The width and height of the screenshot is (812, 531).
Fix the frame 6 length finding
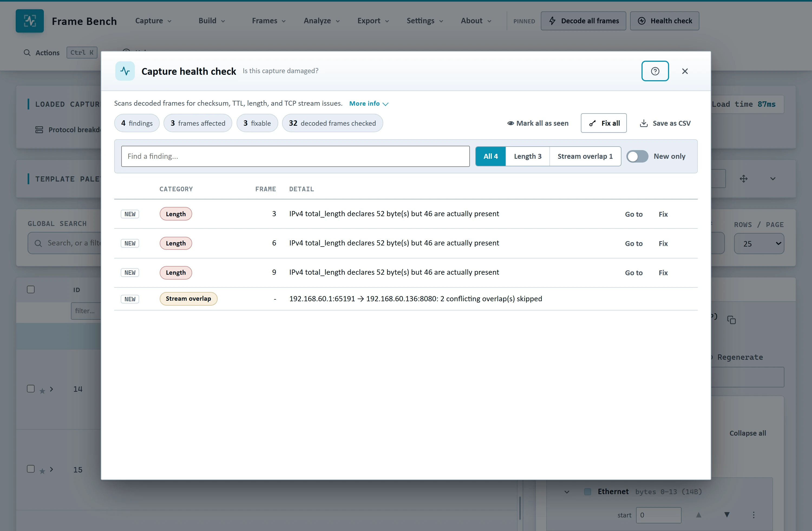pyautogui.click(x=663, y=244)
